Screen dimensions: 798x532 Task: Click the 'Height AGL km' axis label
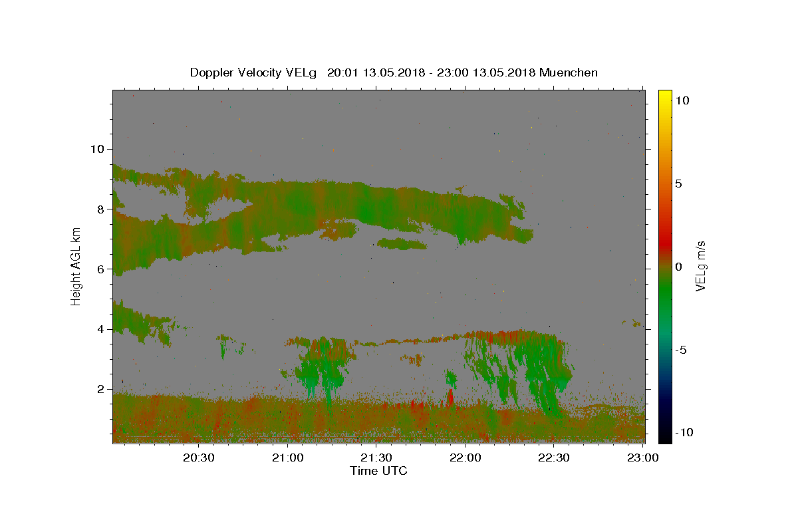click(x=76, y=266)
